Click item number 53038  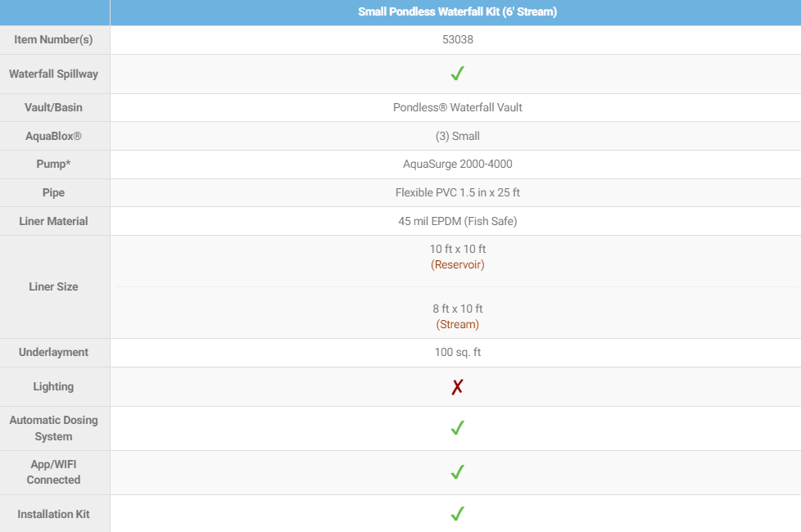[457, 39]
